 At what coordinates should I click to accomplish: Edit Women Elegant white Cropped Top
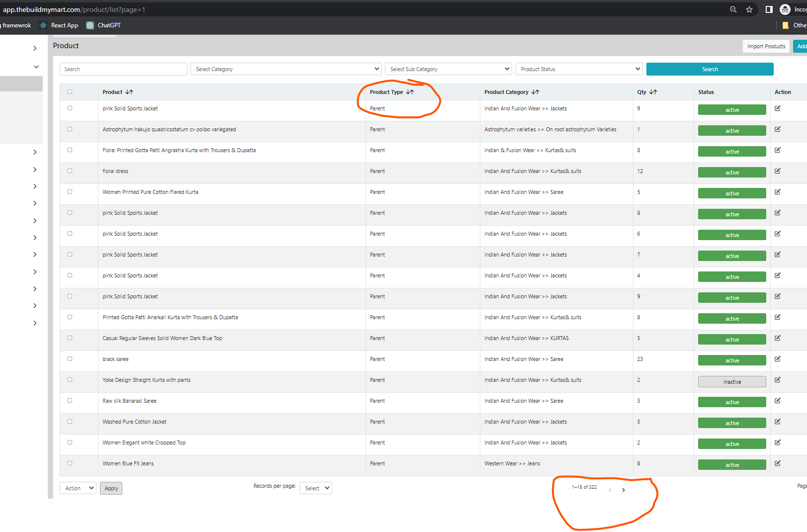coord(778,443)
